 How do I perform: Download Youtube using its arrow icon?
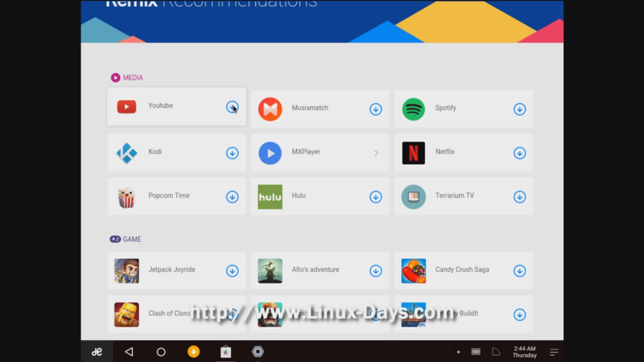coord(232,107)
